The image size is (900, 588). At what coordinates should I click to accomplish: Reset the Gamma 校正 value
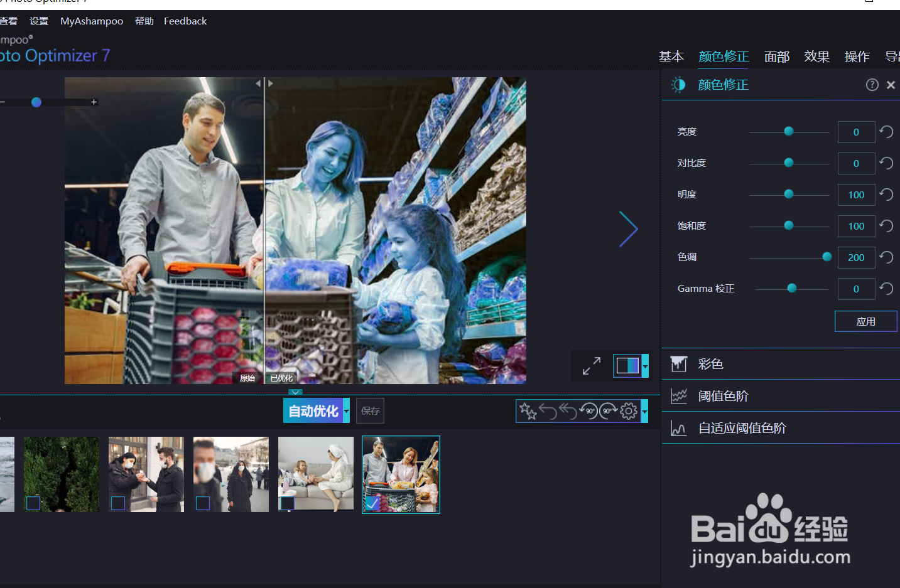tap(886, 289)
